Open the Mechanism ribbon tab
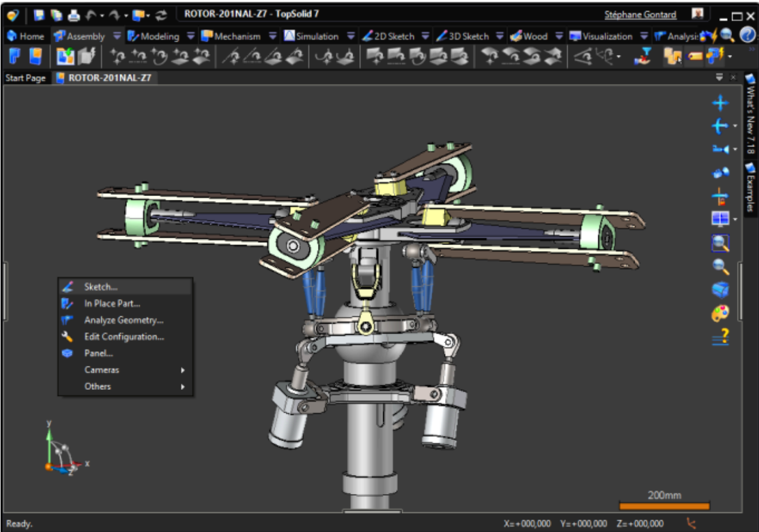 point(232,36)
